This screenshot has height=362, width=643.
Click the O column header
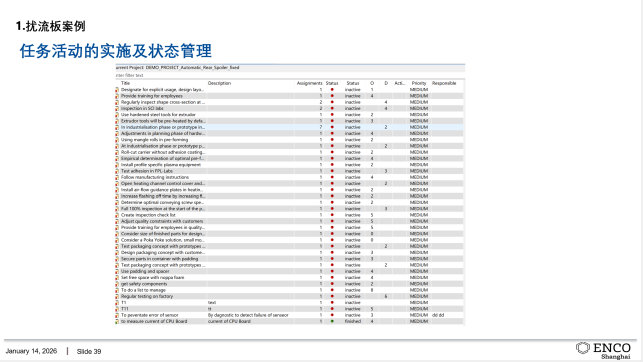pos(372,83)
